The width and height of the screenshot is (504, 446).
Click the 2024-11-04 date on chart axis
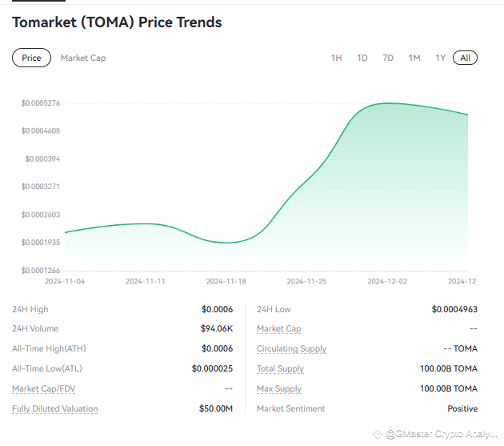[x=65, y=282]
